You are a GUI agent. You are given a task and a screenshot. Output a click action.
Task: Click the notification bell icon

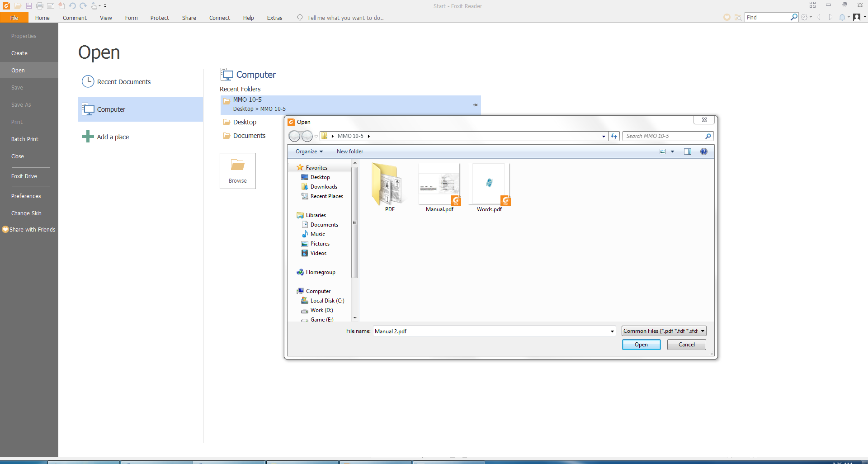click(843, 17)
